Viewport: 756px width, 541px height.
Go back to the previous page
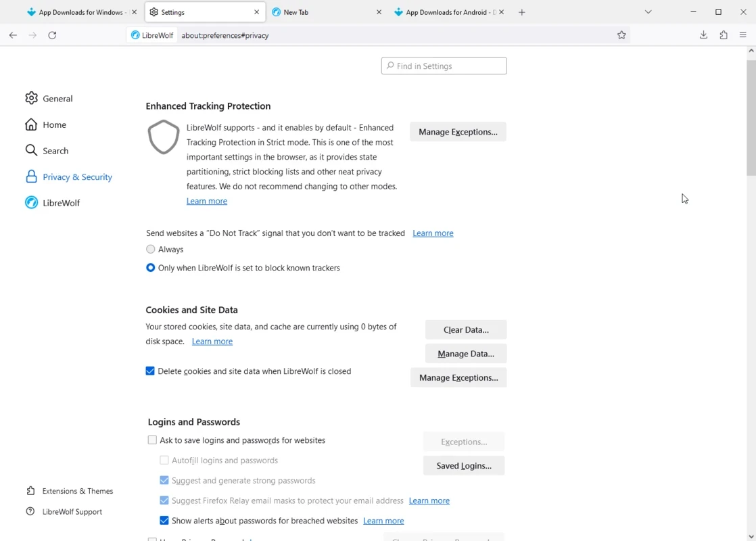click(x=13, y=35)
